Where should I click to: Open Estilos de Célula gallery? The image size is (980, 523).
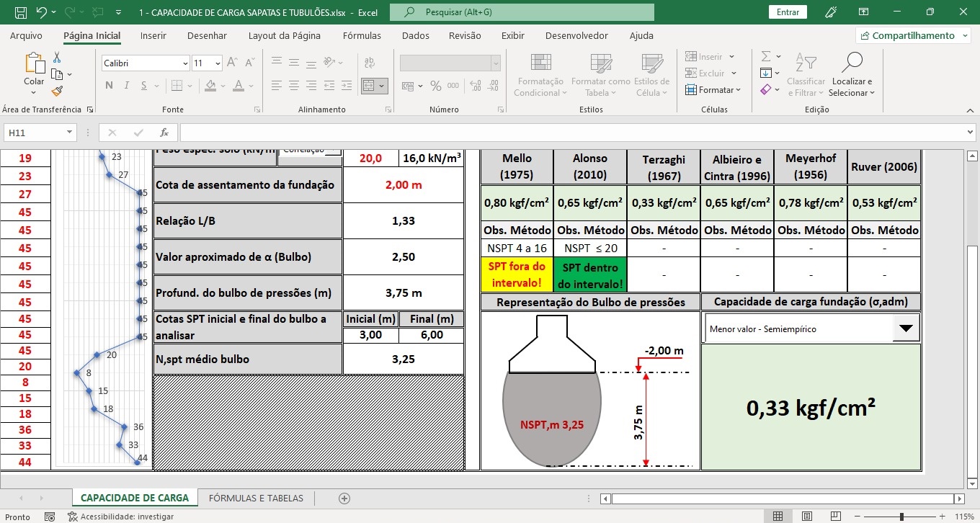click(x=652, y=75)
